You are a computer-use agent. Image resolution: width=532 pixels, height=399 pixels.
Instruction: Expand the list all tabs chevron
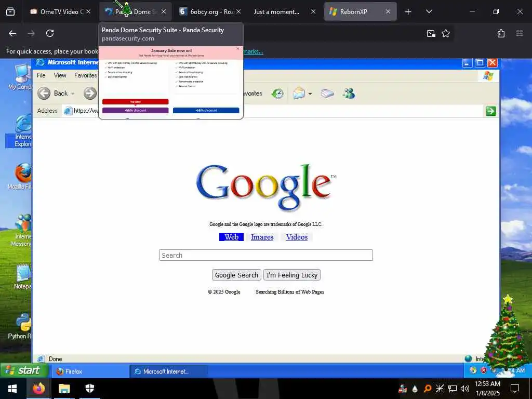[x=429, y=12]
